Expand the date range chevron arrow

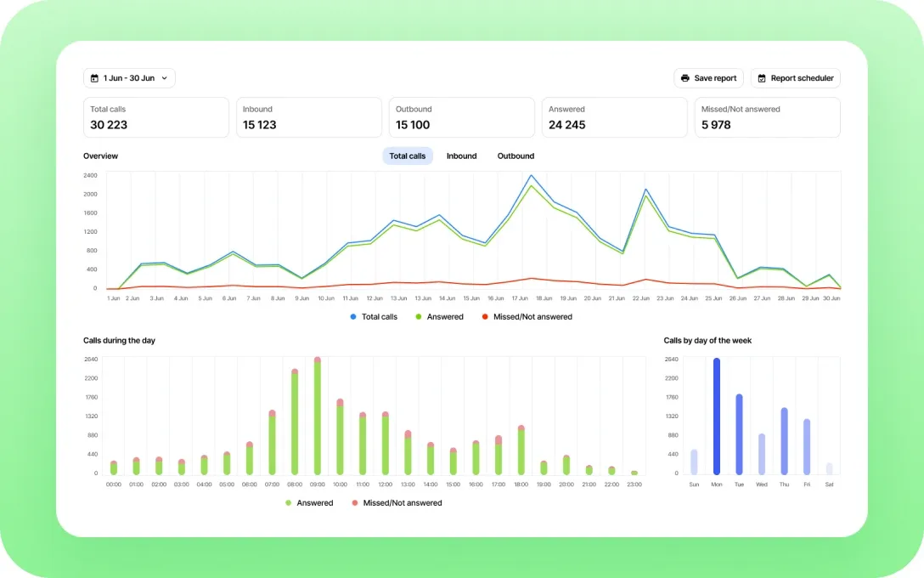(165, 78)
